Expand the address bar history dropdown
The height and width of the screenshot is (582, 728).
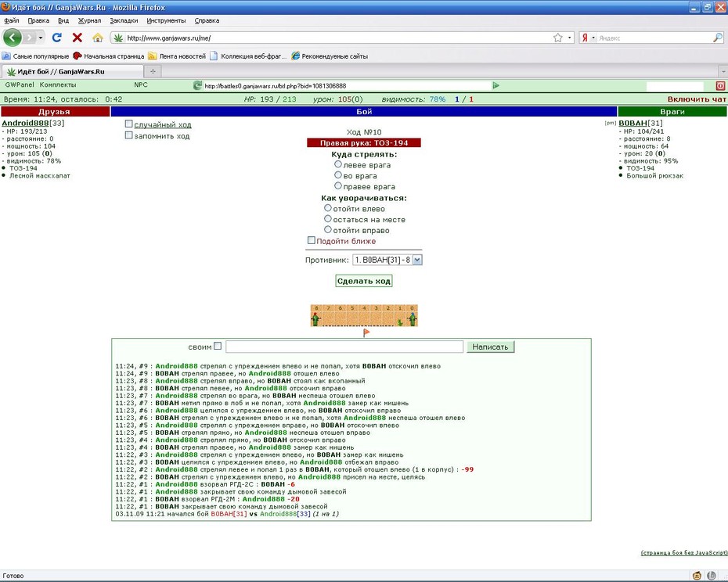pyautogui.click(x=570, y=38)
